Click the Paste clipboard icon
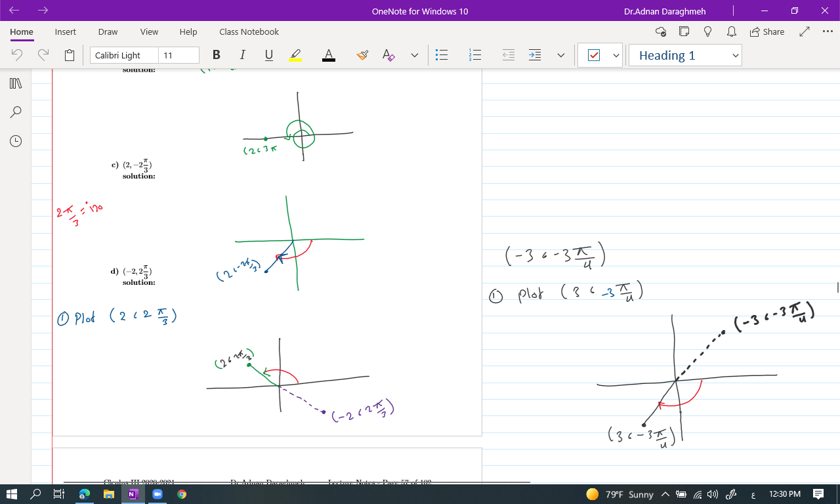This screenshot has height=504, width=840. pyautogui.click(x=70, y=56)
